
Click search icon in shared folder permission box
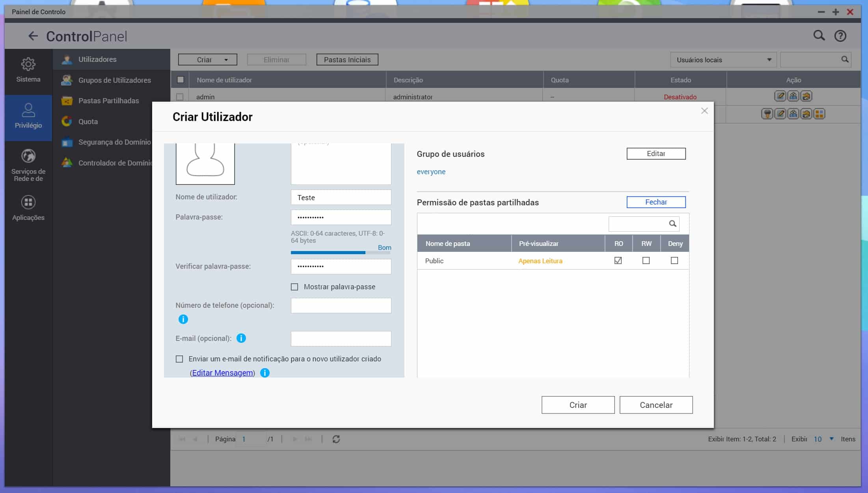coord(672,224)
